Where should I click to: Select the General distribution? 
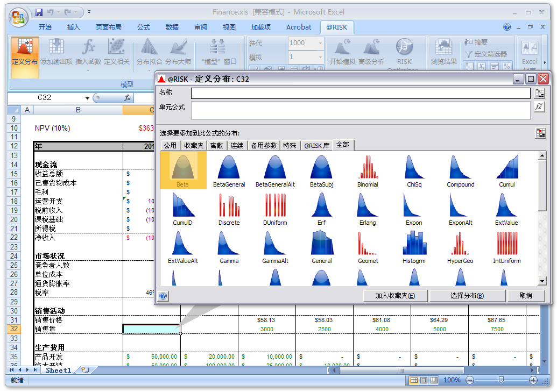tap(321, 247)
